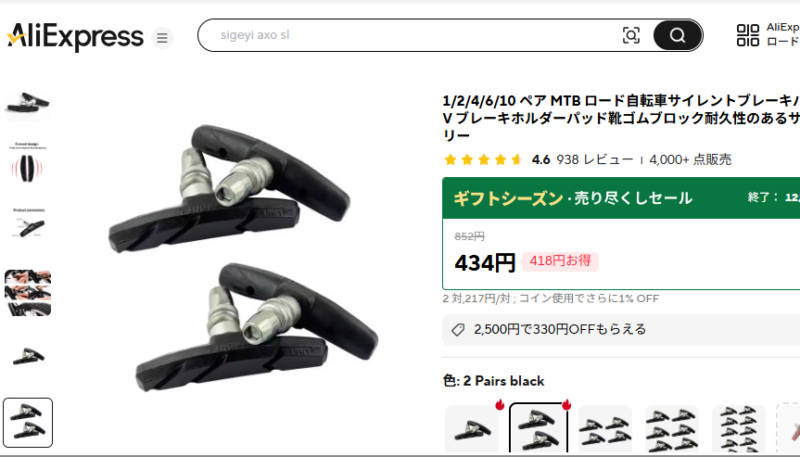Open the hamburger category menu
The width and height of the screenshot is (800, 457).
point(162,38)
